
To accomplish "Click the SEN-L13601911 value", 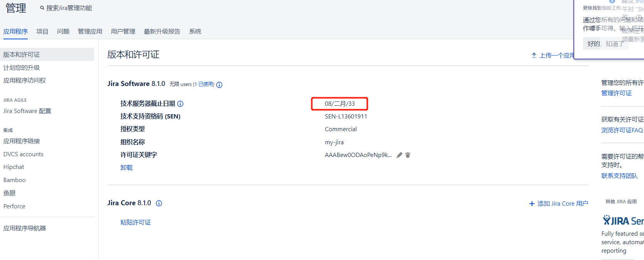I will click(346, 116).
